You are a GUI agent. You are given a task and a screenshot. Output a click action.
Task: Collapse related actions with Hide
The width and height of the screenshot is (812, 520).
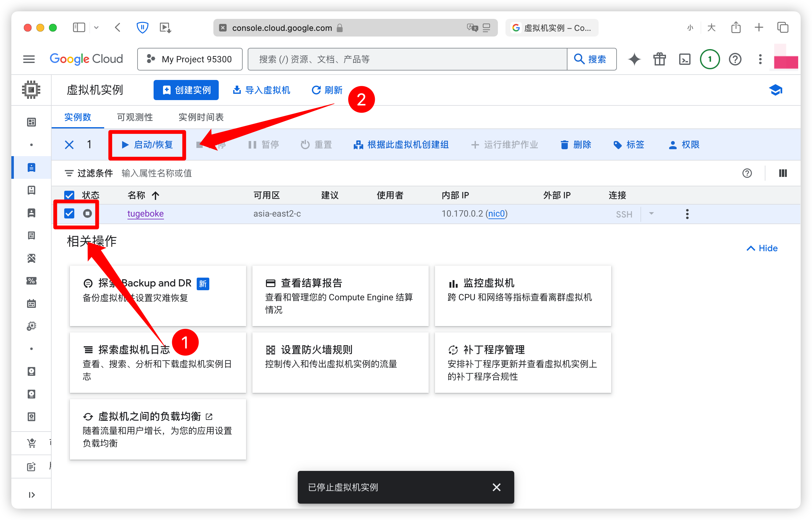pos(762,248)
